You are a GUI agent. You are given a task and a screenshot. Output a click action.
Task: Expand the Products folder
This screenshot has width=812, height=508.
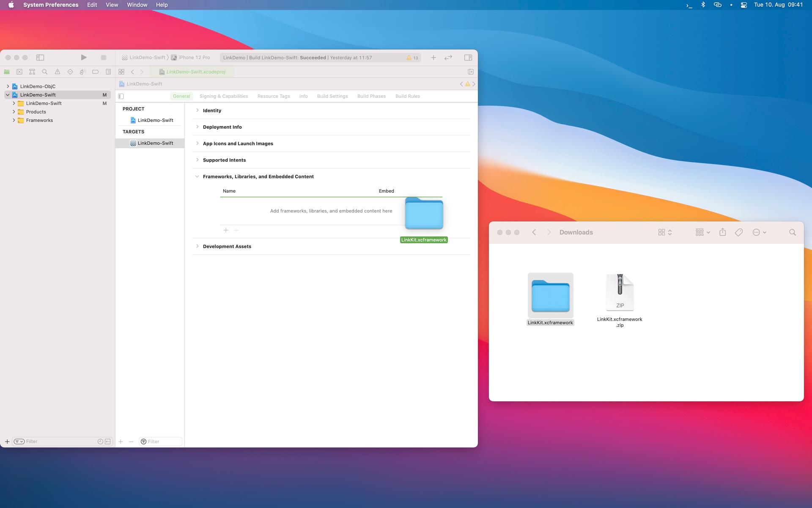14,112
